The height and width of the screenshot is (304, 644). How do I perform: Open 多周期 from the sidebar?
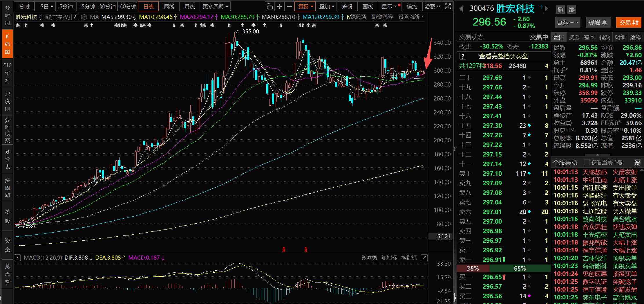point(7,188)
